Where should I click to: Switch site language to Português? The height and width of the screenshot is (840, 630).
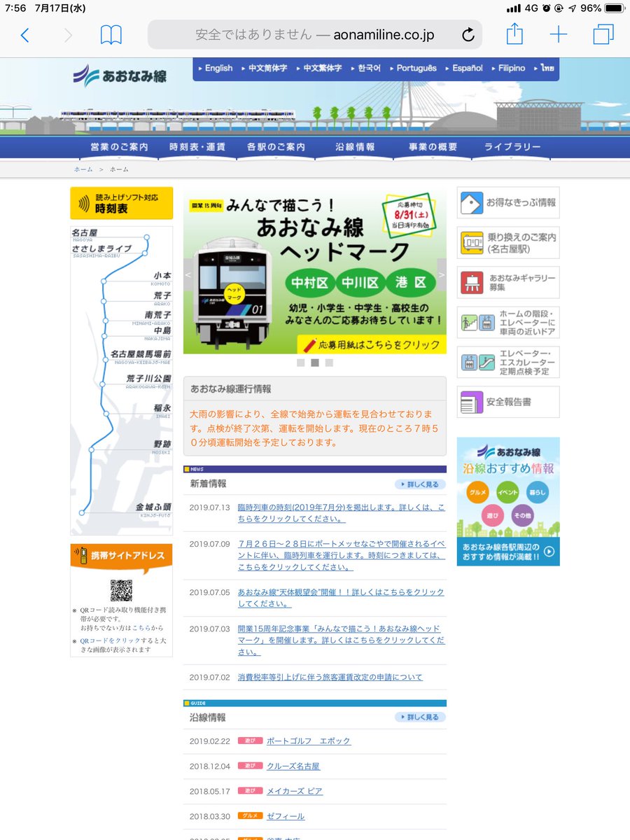(412, 68)
